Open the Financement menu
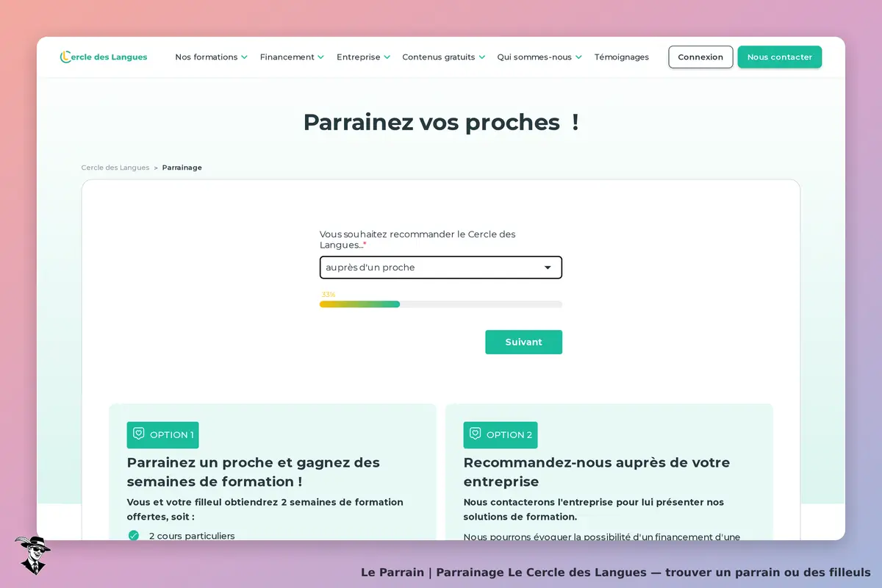Viewport: 882px width, 588px height. tap(292, 57)
